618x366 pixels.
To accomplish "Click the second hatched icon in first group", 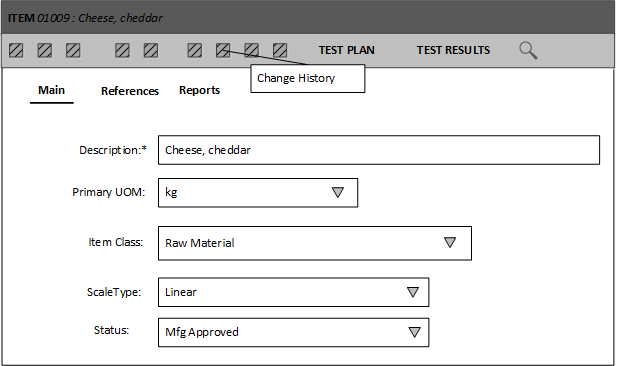I will pyautogui.click(x=45, y=50).
